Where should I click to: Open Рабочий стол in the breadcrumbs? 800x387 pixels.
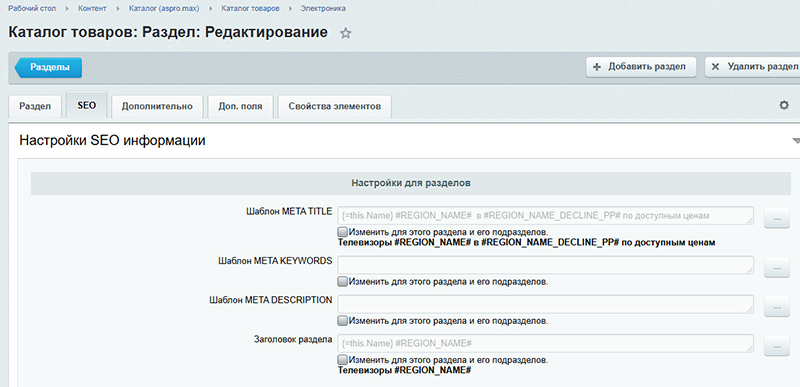coord(32,9)
